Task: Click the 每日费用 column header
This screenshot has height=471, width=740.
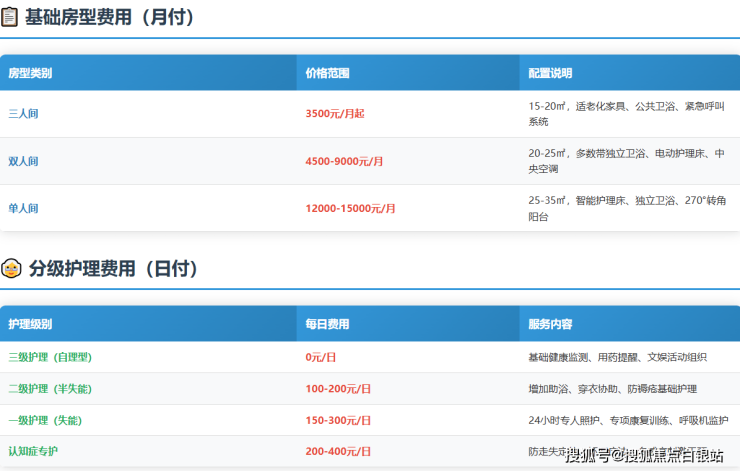Action: 327,324
